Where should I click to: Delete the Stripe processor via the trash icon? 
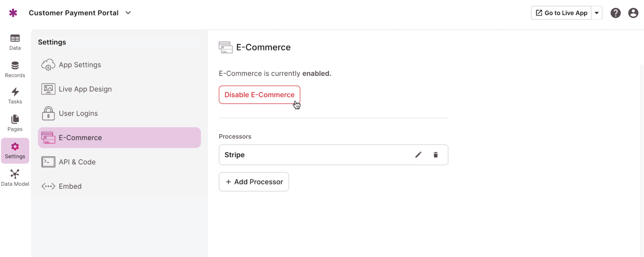[x=435, y=154]
